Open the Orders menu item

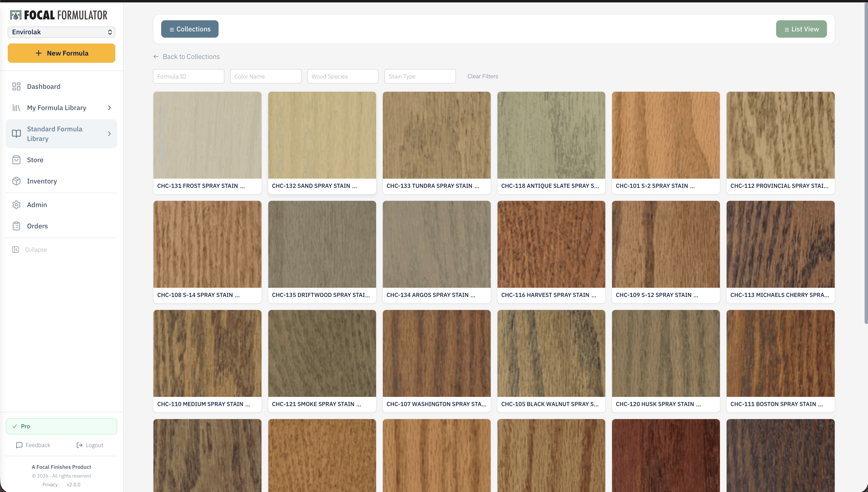(62, 226)
